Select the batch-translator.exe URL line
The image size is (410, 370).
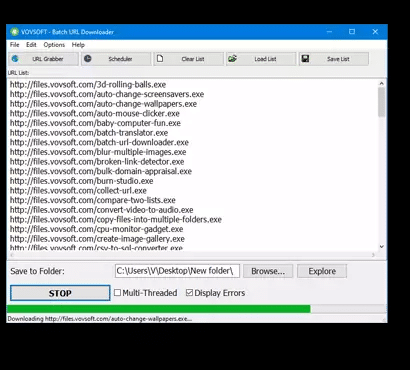(89, 133)
